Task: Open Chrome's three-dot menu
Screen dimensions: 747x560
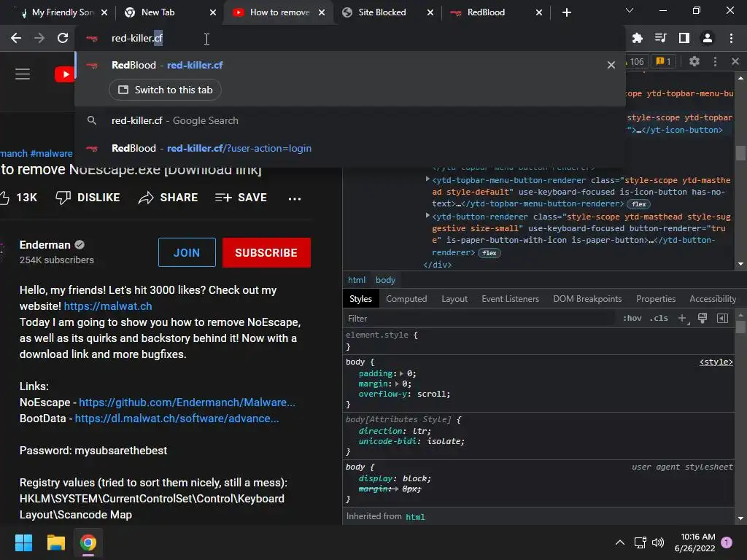Action: point(731,38)
